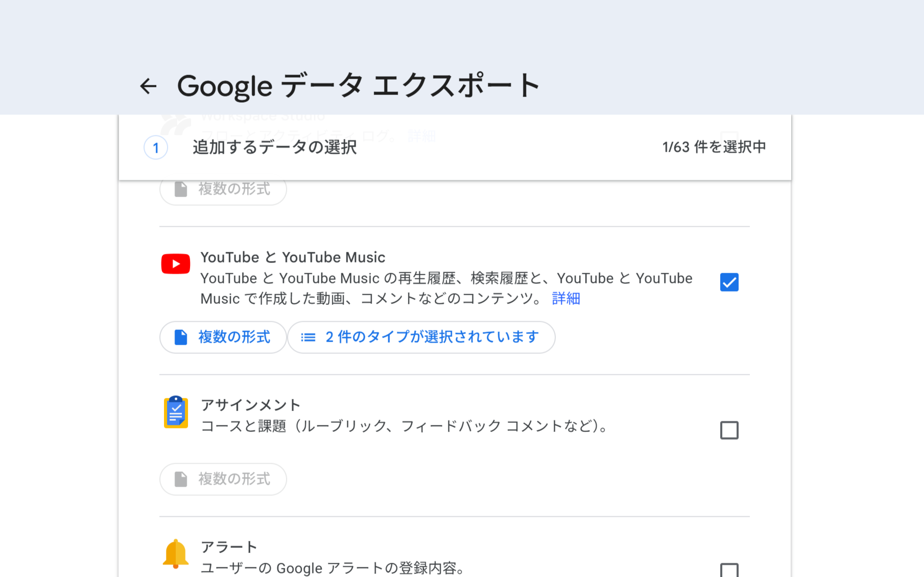The height and width of the screenshot is (577, 924).
Task: Click the red YouTube play icon
Action: pyautogui.click(x=175, y=263)
